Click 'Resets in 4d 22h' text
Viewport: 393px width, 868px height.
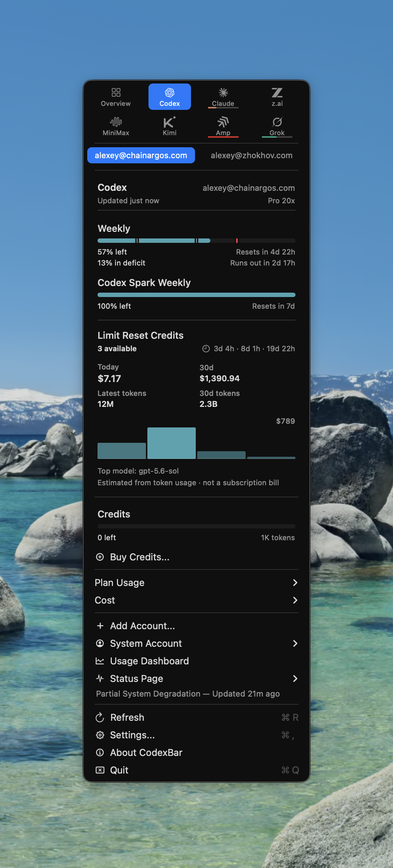(265, 252)
